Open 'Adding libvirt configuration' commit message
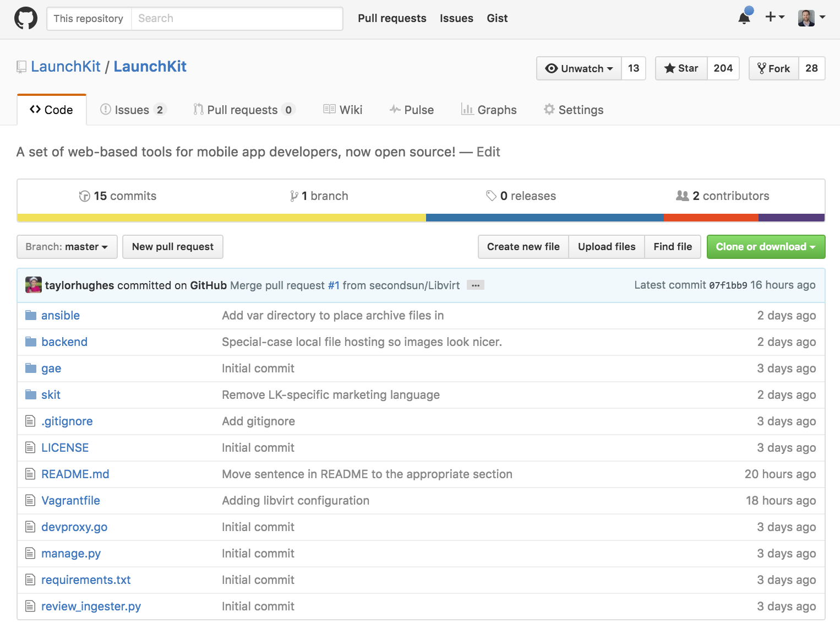The image size is (840, 628). click(296, 501)
